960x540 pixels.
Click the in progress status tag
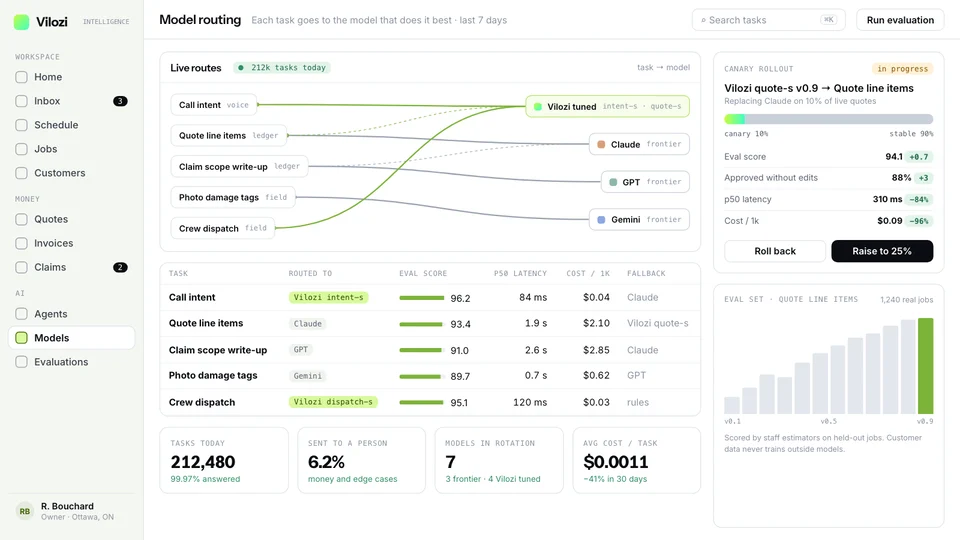(902, 69)
